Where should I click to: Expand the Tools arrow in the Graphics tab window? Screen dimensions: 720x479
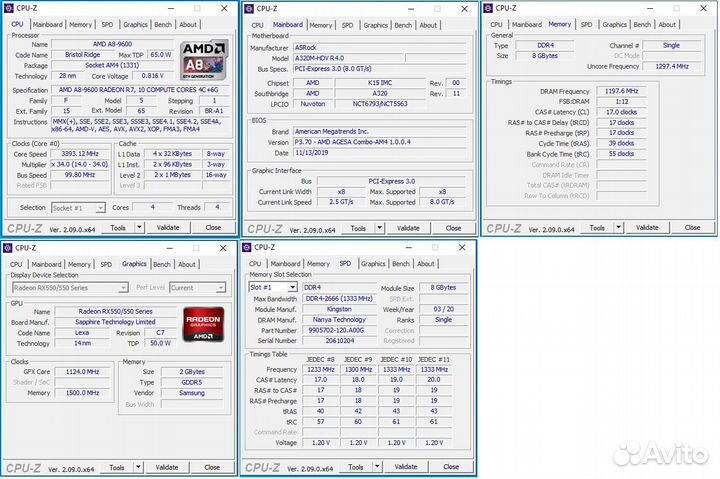[138, 467]
